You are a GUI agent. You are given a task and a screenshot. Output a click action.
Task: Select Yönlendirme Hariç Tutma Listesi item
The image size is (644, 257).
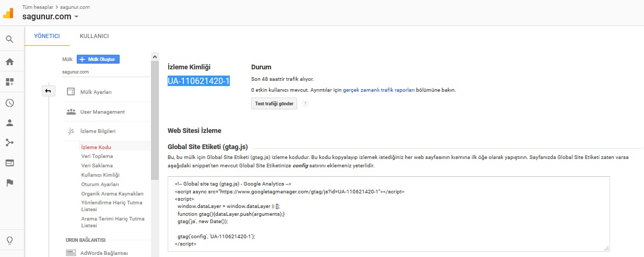112,206
